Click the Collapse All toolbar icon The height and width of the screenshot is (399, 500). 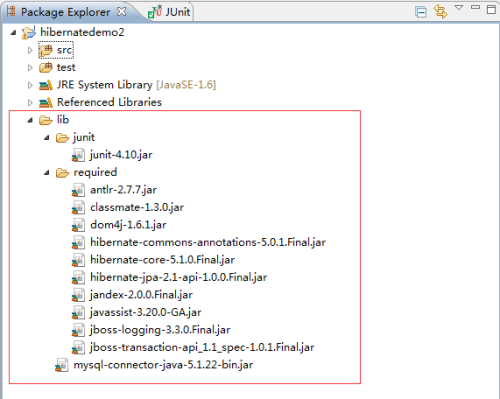pos(421,12)
